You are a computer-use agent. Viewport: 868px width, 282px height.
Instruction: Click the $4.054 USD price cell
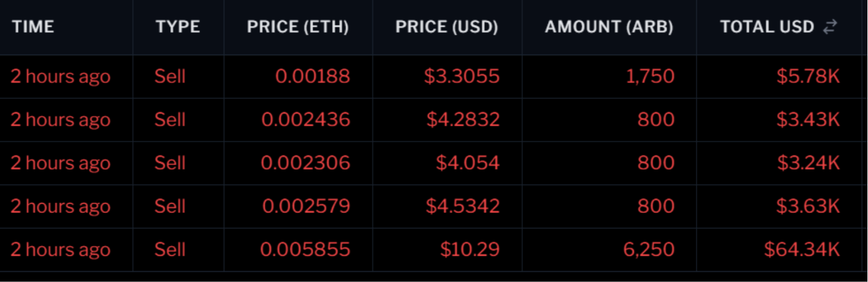click(x=467, y=163)
